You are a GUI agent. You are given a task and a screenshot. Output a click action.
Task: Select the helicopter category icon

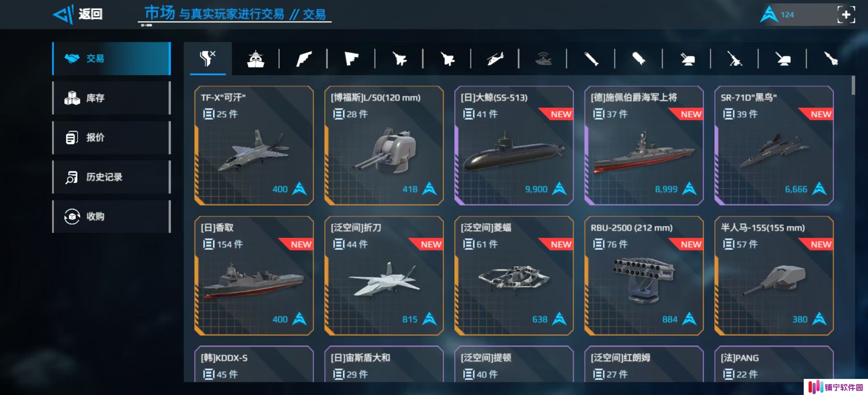click(495, 59)
